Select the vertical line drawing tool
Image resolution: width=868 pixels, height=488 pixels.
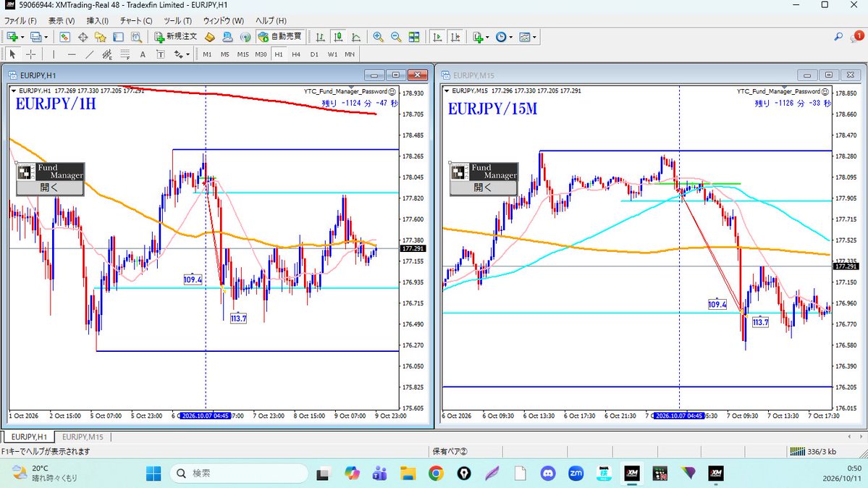click(x=53, y=54)
